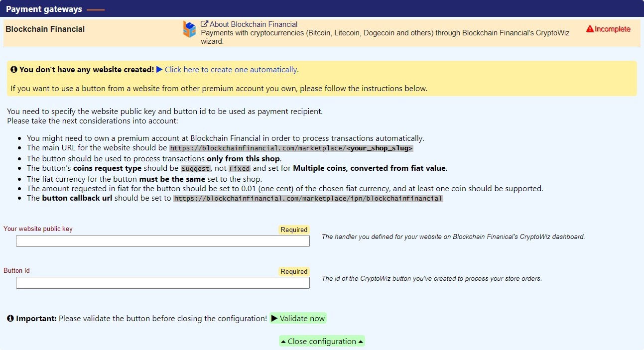Collapse panel using Close configuration text

[x=322, y=342]
